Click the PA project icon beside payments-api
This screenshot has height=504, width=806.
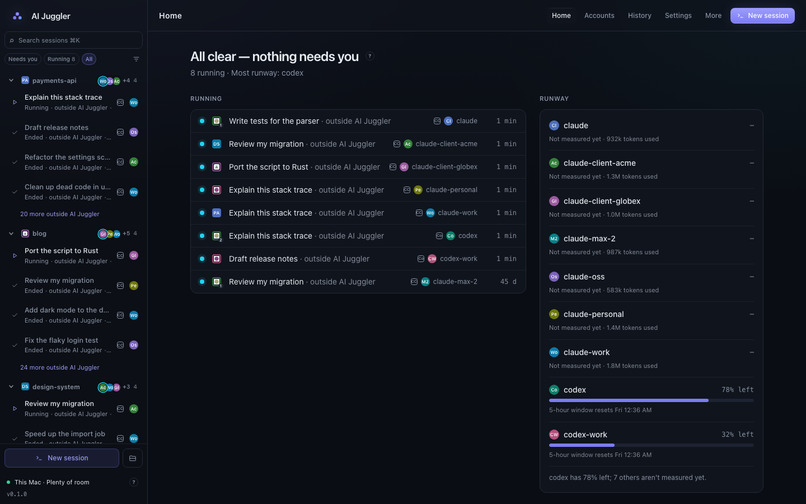click(25, 80)
